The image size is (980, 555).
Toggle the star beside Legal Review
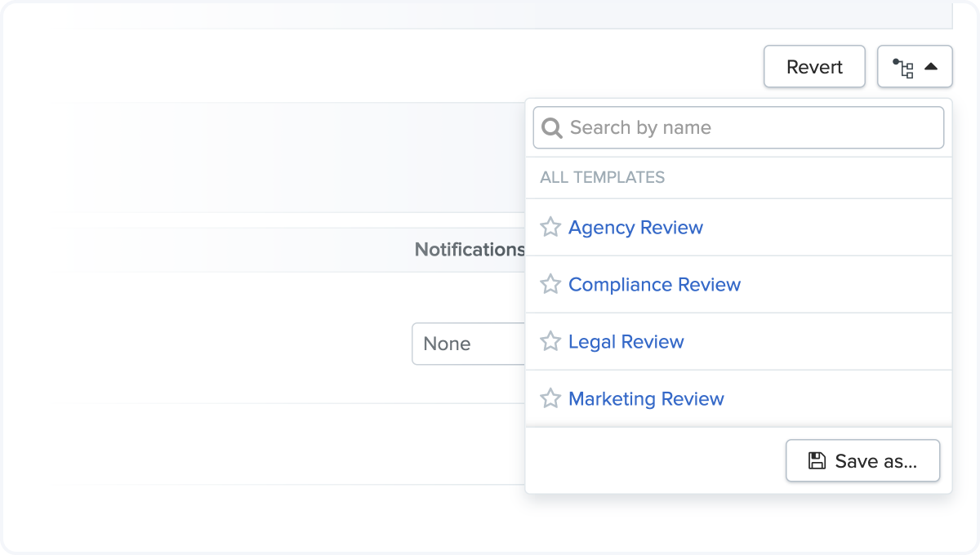coord(550,342)
